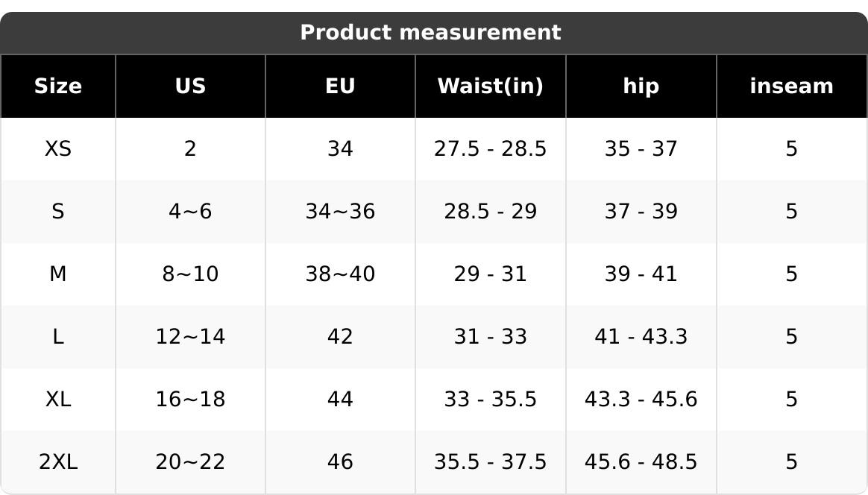868x495 pixels.
Task: Select US size 8~10 cell
Action: tap(190, 274)
